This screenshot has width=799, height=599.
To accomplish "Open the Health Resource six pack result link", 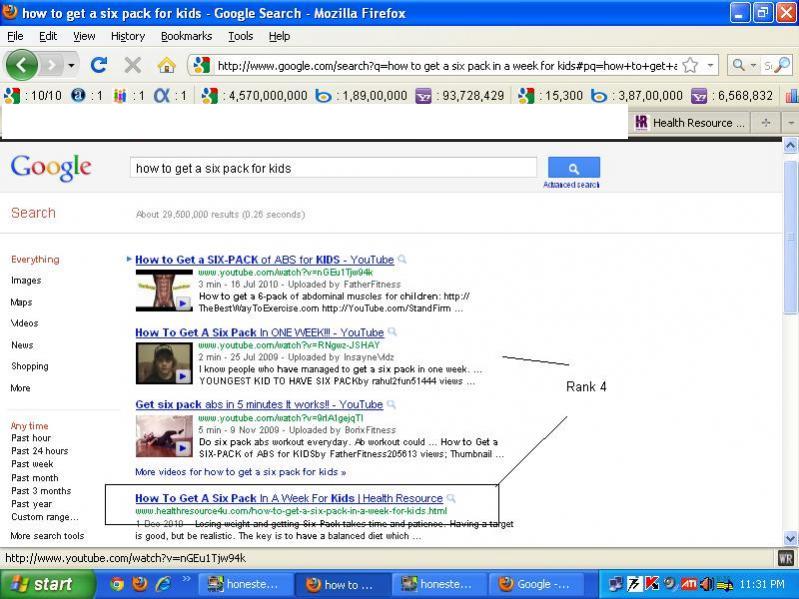I will [x=289, y=498].
